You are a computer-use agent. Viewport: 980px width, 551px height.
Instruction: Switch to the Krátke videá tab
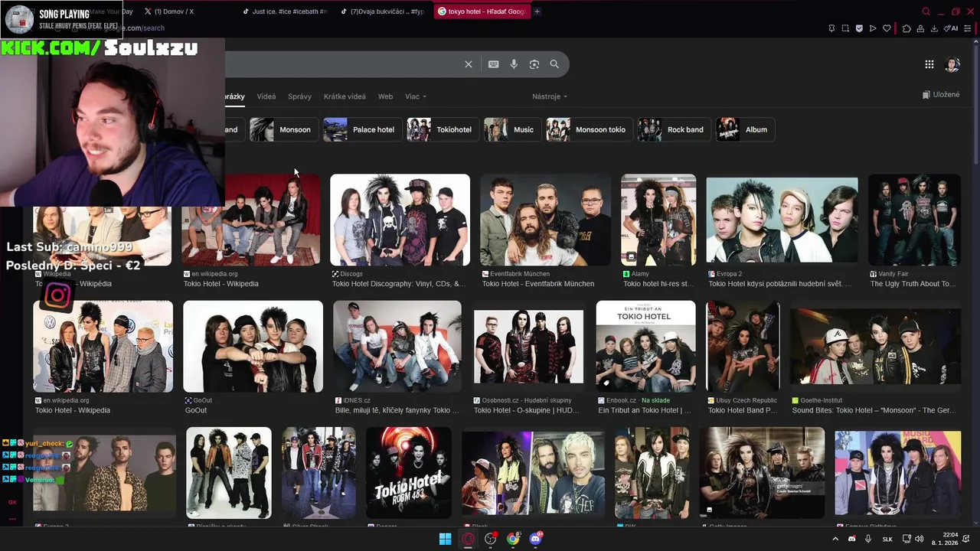point(345,96)
